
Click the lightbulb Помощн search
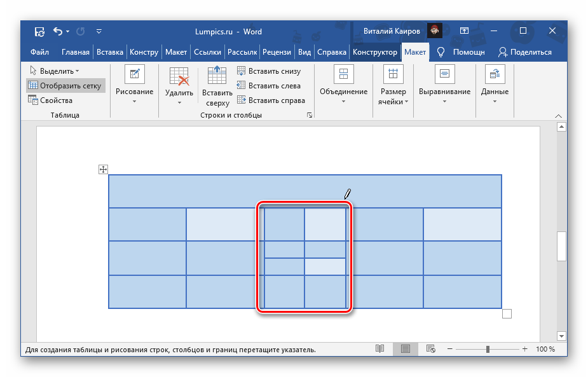[461, 52]
